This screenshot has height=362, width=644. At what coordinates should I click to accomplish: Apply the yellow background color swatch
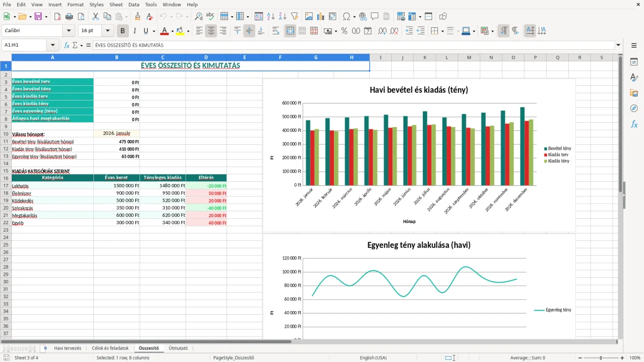coord(180,31)
